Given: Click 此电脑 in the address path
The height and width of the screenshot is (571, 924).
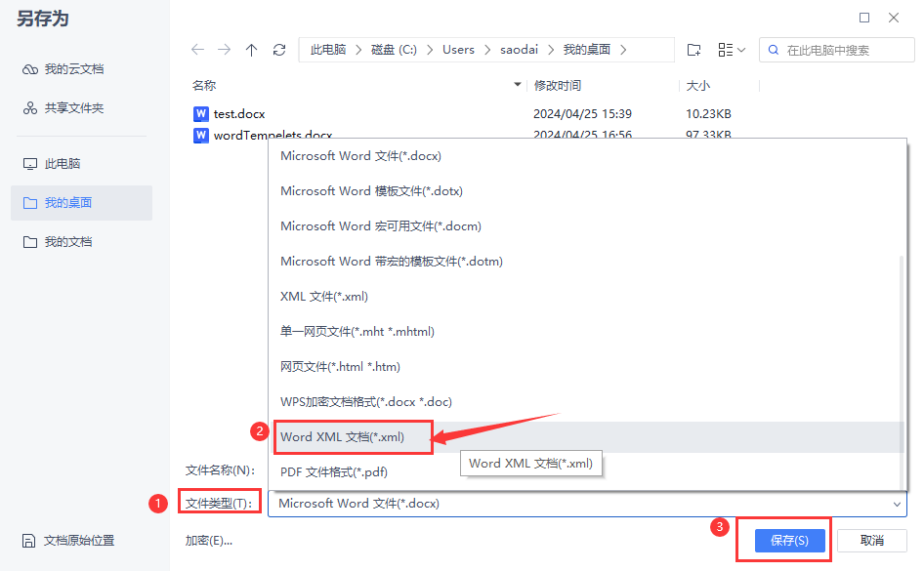Looking at the screenshot, I should tap(328, 50).
